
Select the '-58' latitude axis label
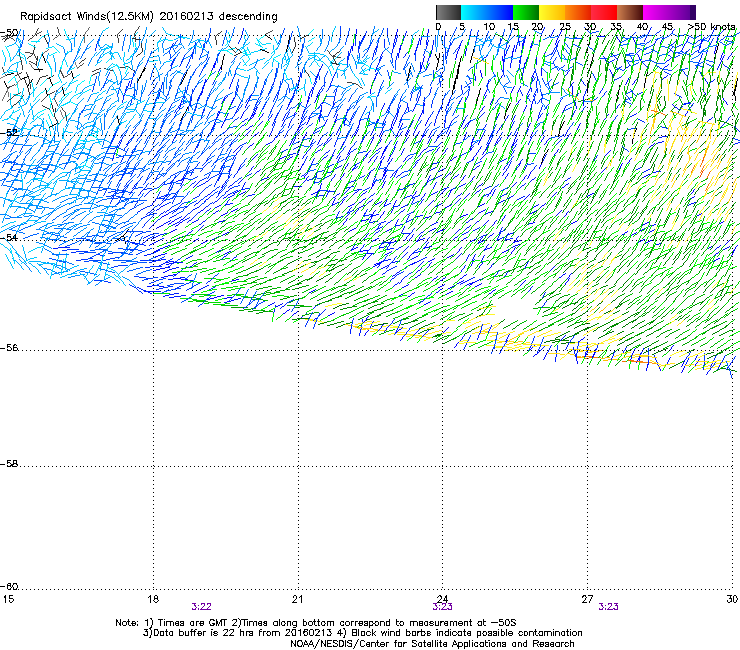coord(9,464)
